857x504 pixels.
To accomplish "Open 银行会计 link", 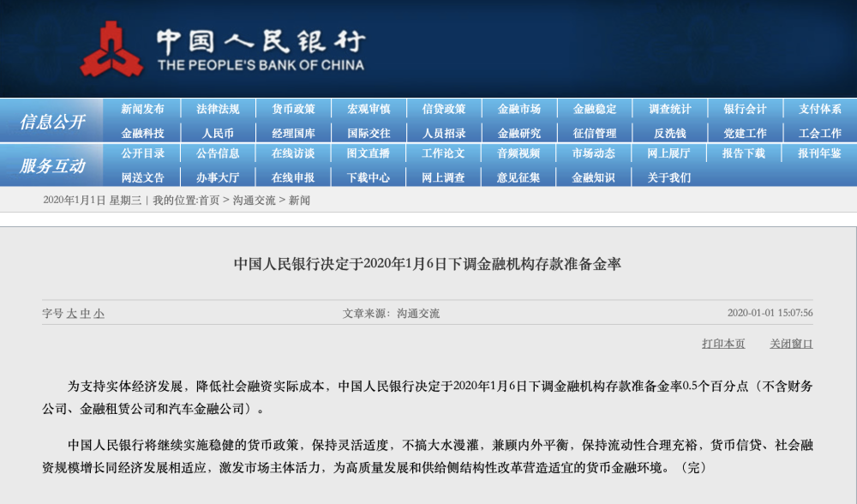I will [745, 110].
